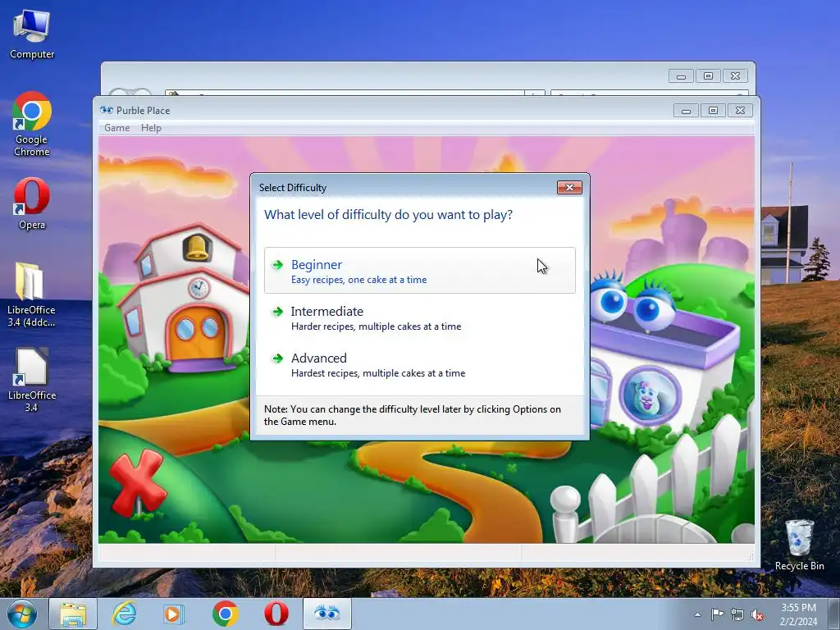Screen dimensions: 840x630
Task: Choose the Intermediate difficulty option
Action: (x=419, y=317)
